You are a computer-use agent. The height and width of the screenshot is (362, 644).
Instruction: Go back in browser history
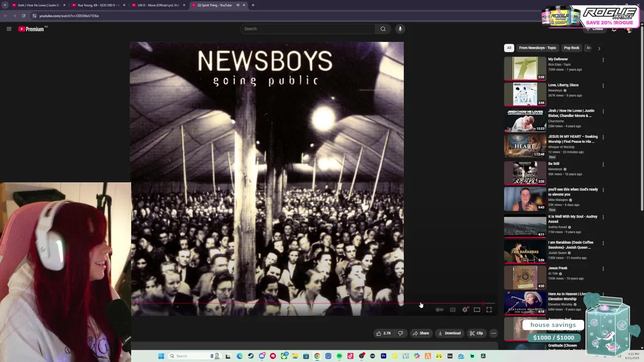pos(6,16)
